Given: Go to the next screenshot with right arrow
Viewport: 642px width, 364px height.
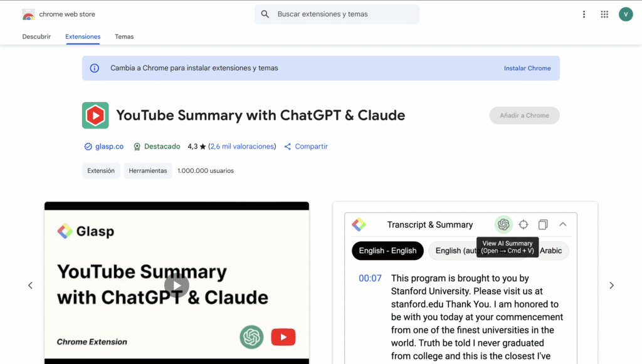Looking at the screenshot, I should coord(612,286).
